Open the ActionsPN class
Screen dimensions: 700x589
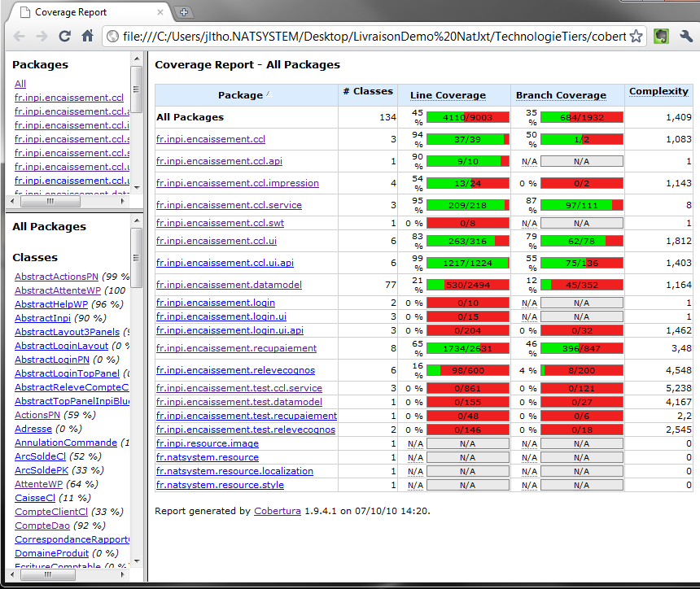coord(37,415)
